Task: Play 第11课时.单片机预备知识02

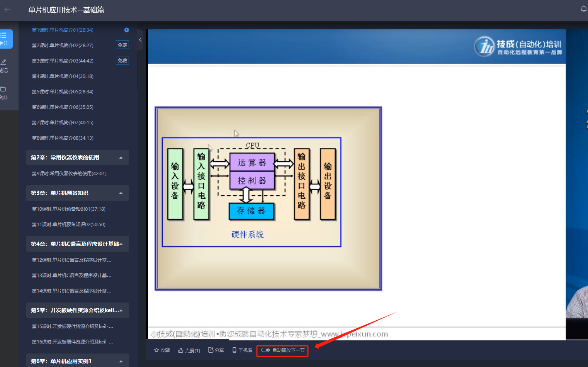Action: (68, 225)
